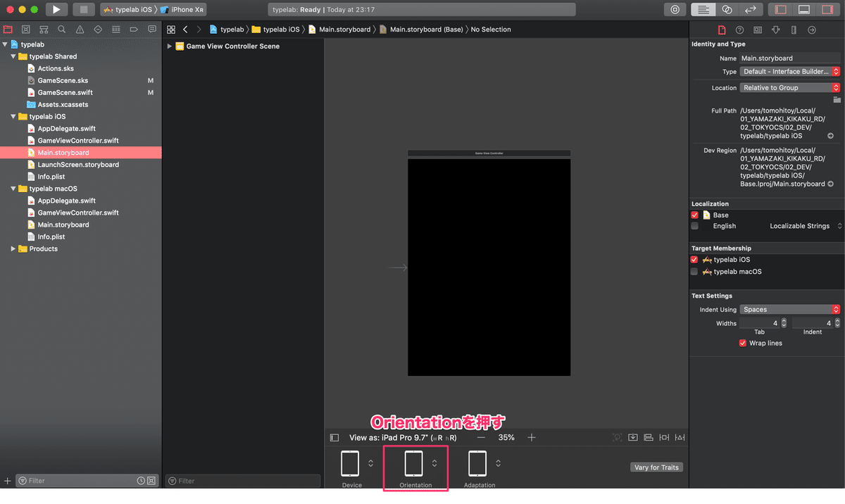Collapse the typelab macOS group

pos(13,189)
